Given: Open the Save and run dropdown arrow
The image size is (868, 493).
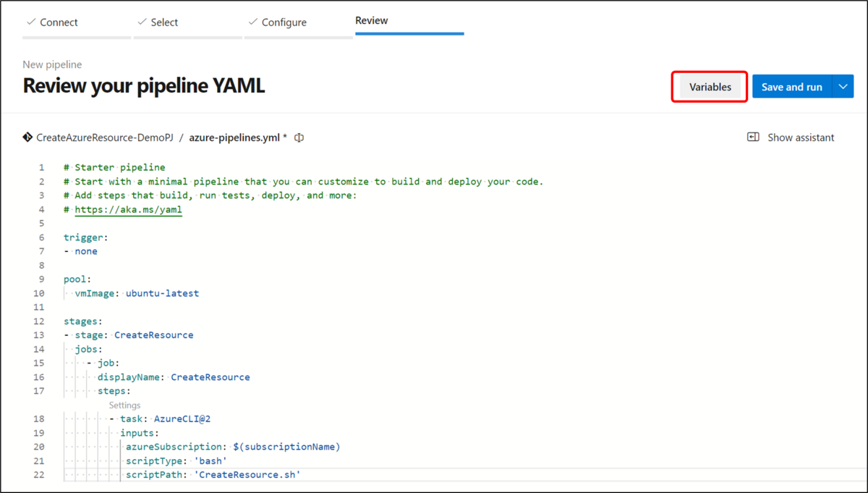Looking at the screenshot, I should pyautogui.click(x=843, y=87).
